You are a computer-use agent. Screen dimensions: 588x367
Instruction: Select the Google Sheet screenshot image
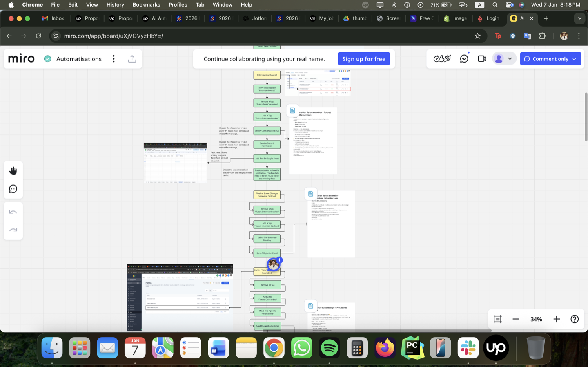[x=175, y=163]
